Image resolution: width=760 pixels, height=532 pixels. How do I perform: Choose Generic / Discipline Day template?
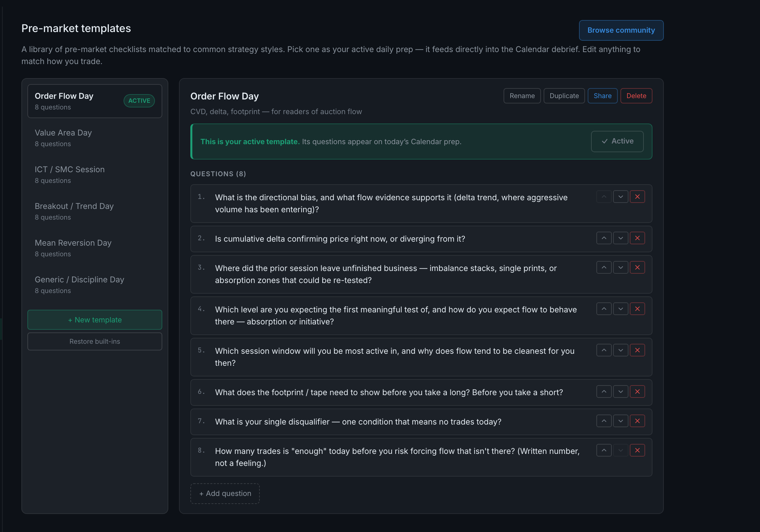coord(95,285)
